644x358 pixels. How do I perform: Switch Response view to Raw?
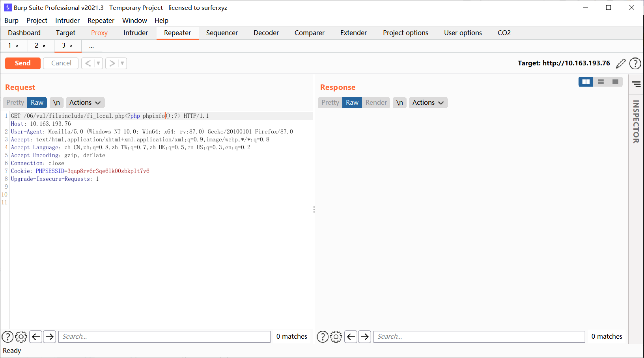[352, 103]
